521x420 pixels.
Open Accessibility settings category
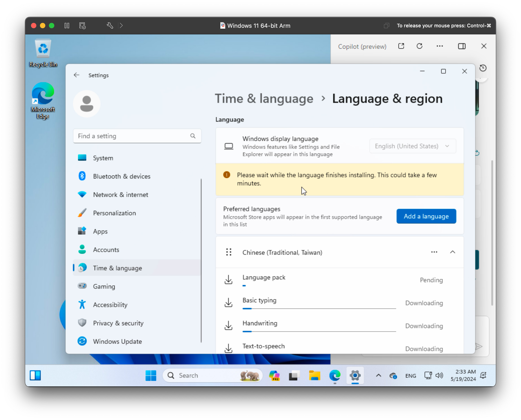coord(137,305)
